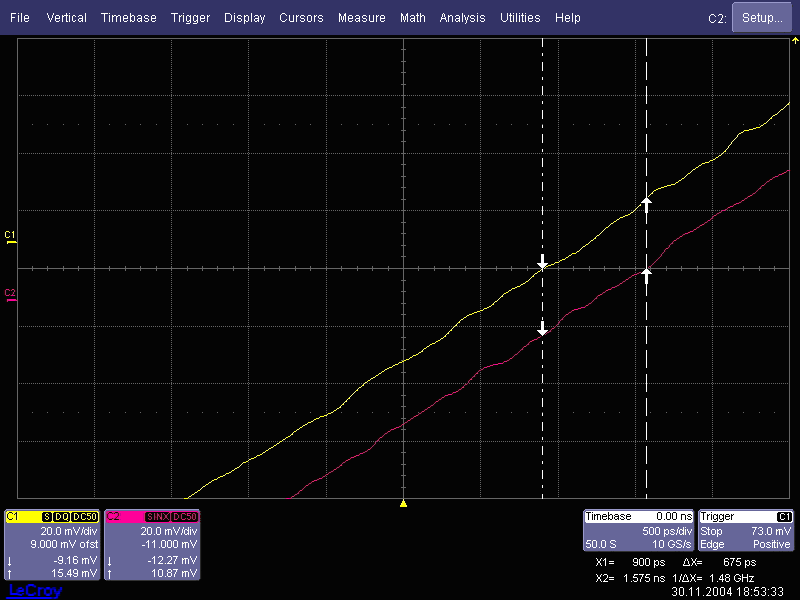Open the Utilities menu

tap(520, 18)
